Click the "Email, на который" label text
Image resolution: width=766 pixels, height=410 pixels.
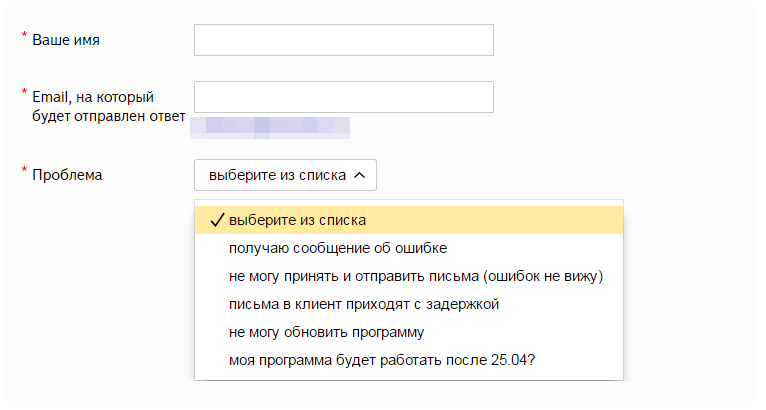pyautogui.click(x=92, y=97)
